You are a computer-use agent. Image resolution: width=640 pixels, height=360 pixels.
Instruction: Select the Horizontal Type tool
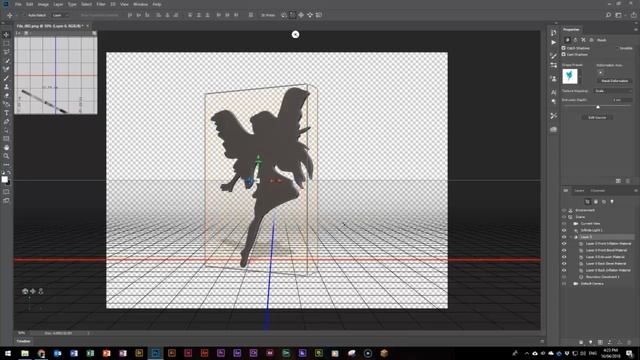click(x=6, y=113)
